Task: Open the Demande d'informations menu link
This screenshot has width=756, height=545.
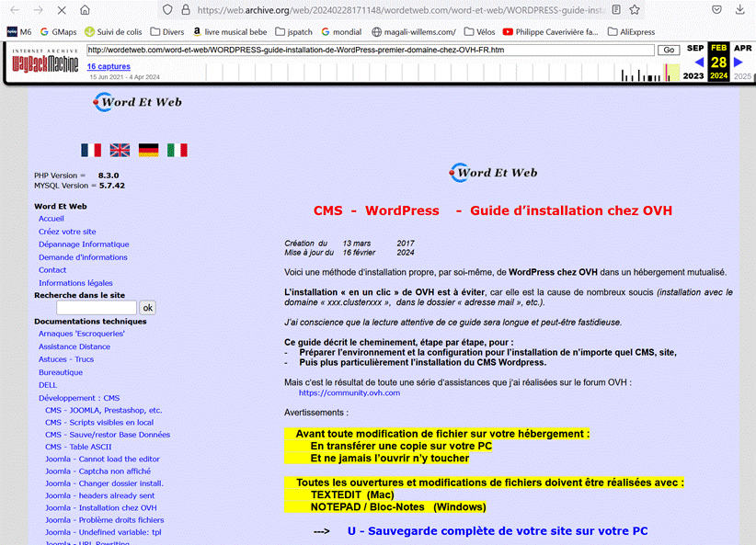Action: (83, 257)
